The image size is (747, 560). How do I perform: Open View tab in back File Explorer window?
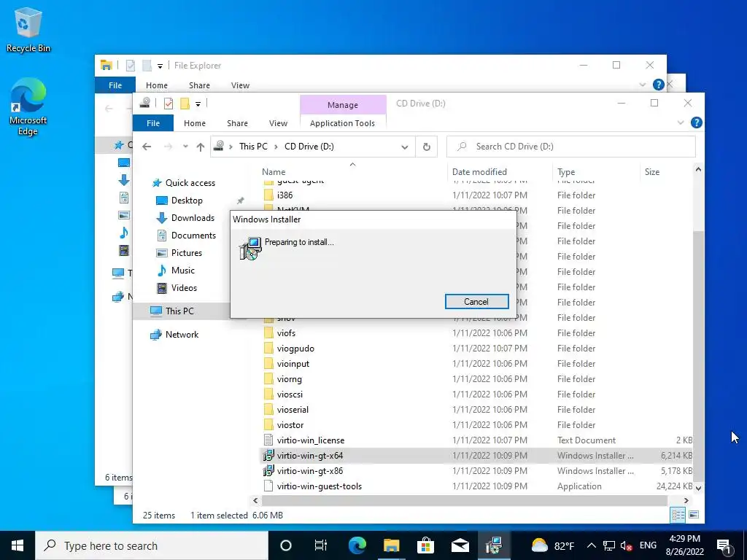click(240, 85)
